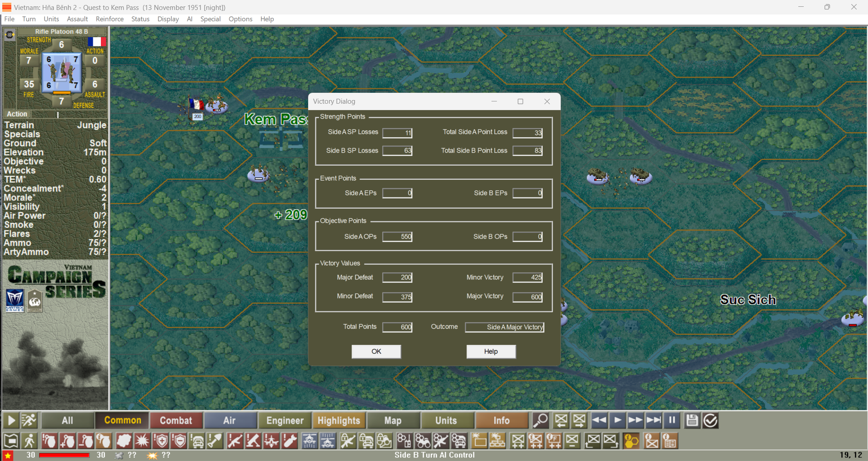Click the grenade-plus icon

click(x=67, y=441)
